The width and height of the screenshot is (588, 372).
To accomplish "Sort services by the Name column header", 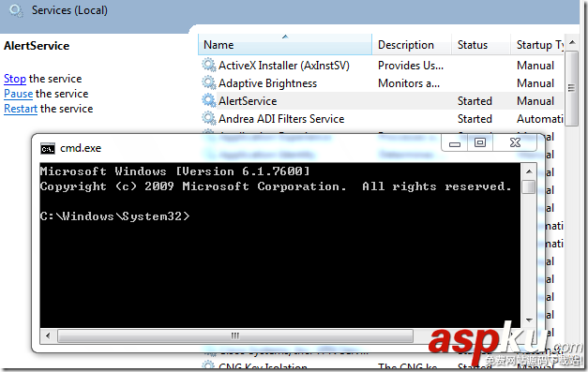I will (x=285, y=45).
